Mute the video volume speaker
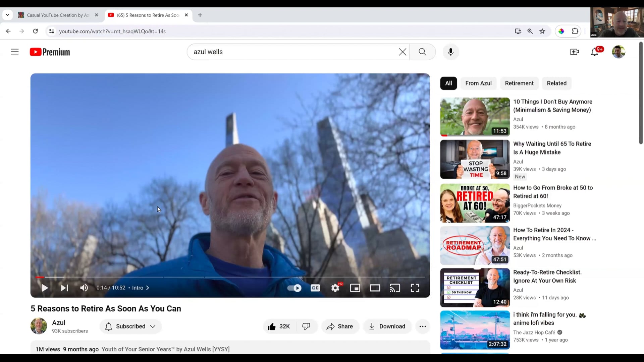The image size is (644, 362). pyautogui.click(x=84, y=288)
